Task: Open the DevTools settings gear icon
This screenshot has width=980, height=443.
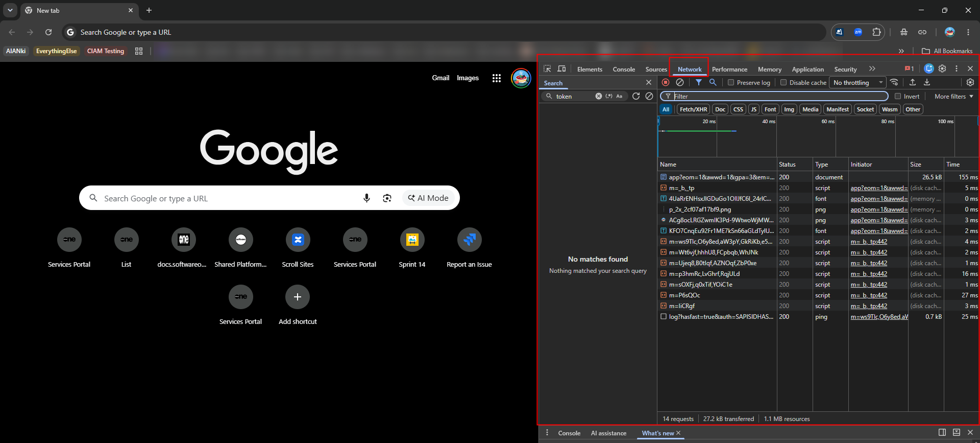Action: 942,68
